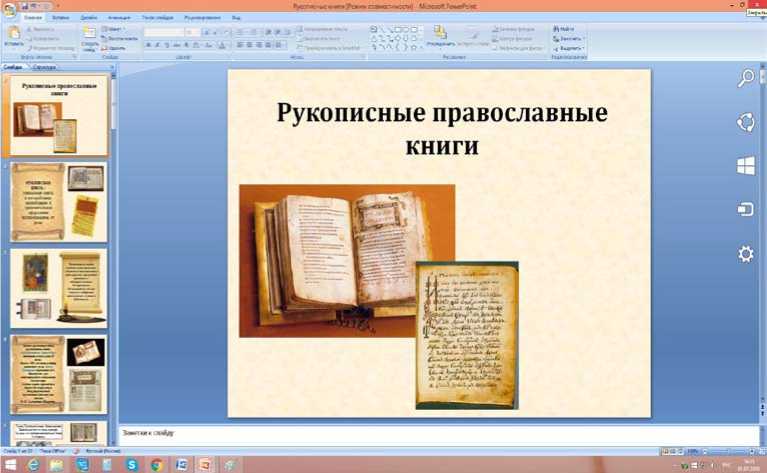Screen dimensions: 767x473
Task: Select the Format Painter brush icon
Action: point(29,48)
